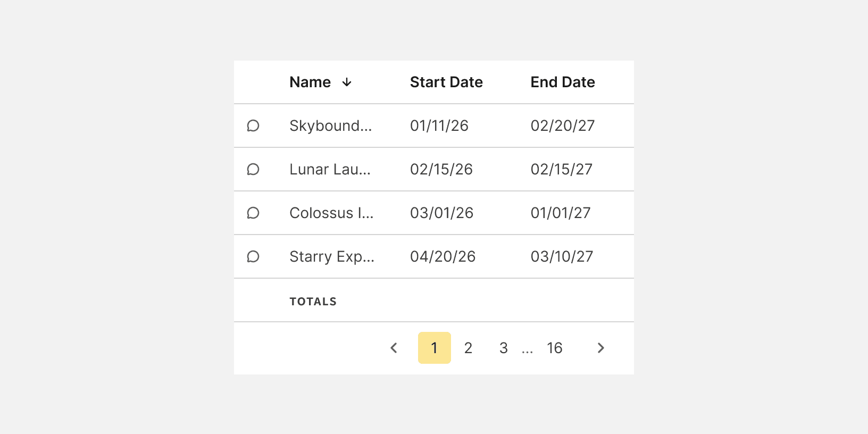Sort by the Name column header
This screenshot has width=868, height=434.
click(x=310, y=82)
